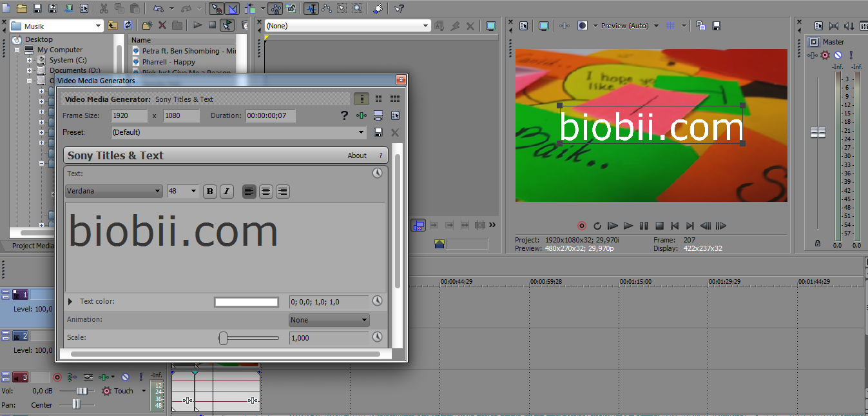
Task: Toggle Enable Snapping in main toolbar
Action: click(x=217, y=8)
